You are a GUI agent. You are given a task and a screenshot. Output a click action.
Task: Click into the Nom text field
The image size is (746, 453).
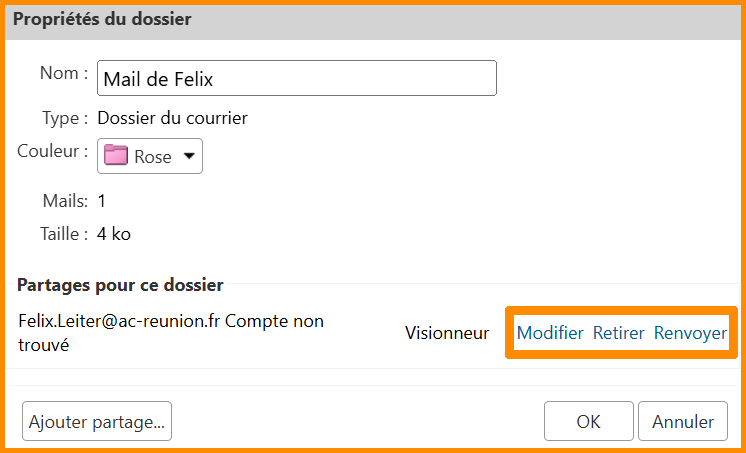pos(296,78)
